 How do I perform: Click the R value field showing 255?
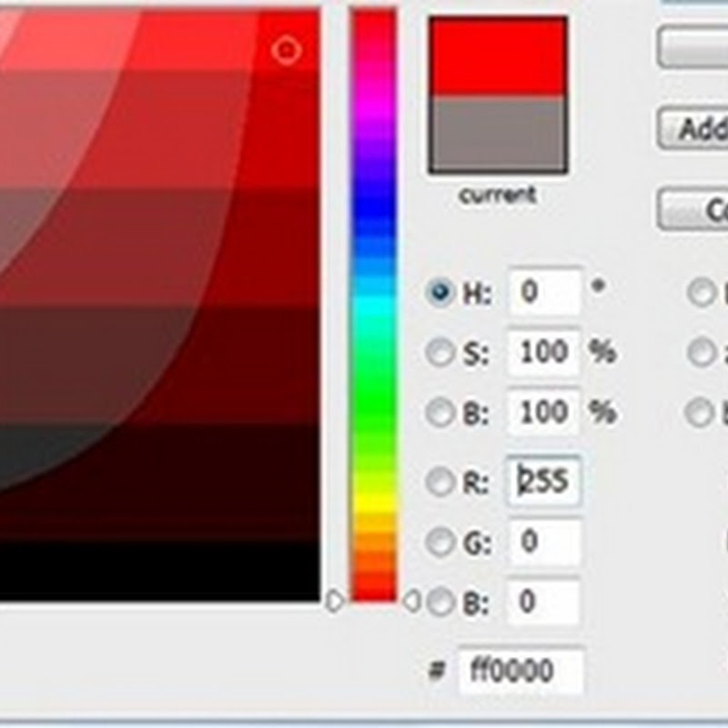(544, 481)
